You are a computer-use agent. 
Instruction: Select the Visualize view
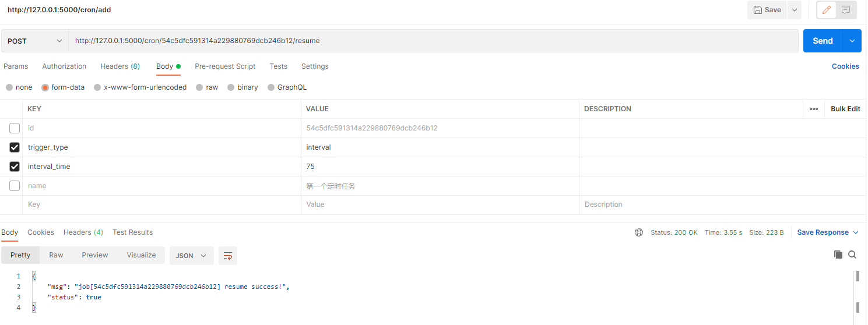click(141, 255)
